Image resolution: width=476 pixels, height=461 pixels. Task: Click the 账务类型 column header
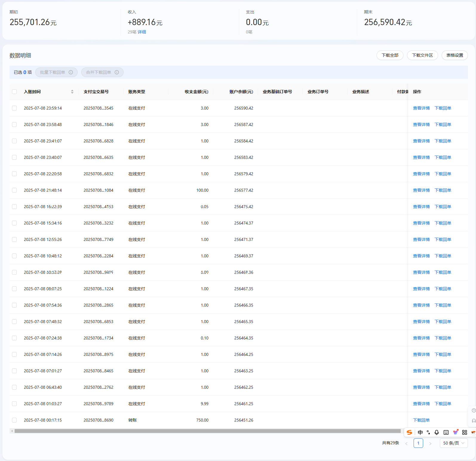coord(137,92)
